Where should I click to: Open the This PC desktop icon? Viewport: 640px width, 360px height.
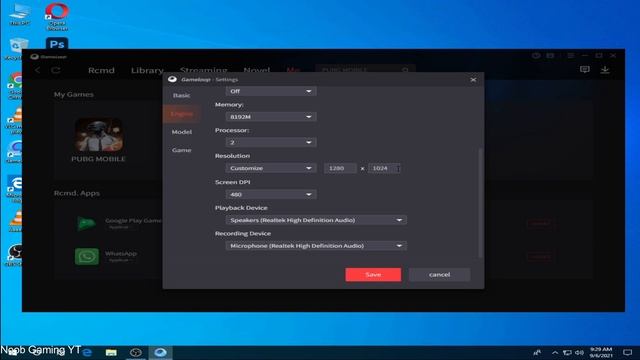click(x=19, y=15)
